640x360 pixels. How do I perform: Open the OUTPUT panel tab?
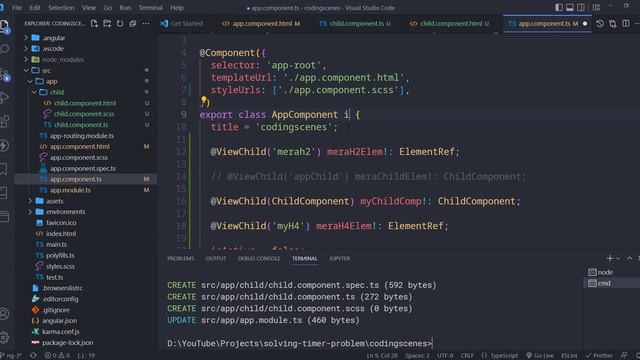pyautogui.click(x=216, y=258)
